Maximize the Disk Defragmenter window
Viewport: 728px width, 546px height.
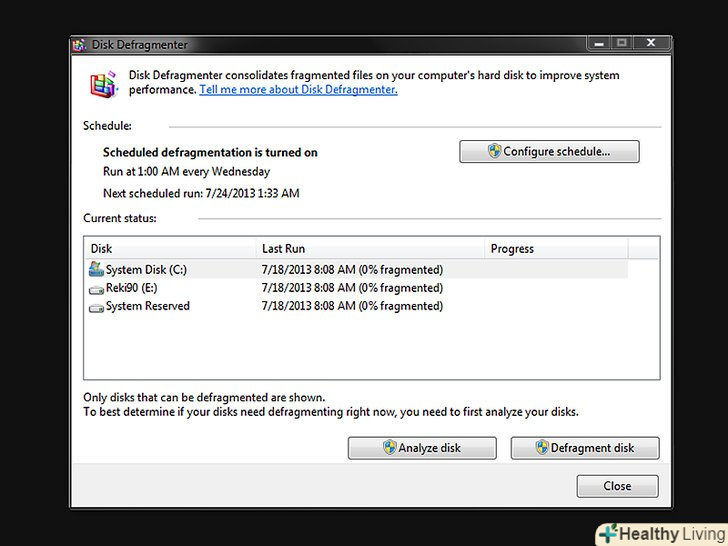coord(622,43)
